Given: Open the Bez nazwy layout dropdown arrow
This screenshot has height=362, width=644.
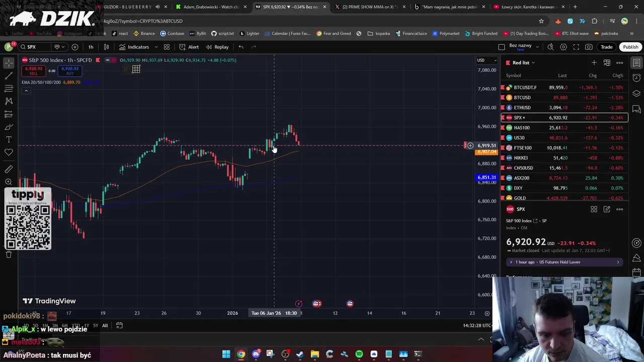Looking at the screenshot, I should 537,47.
